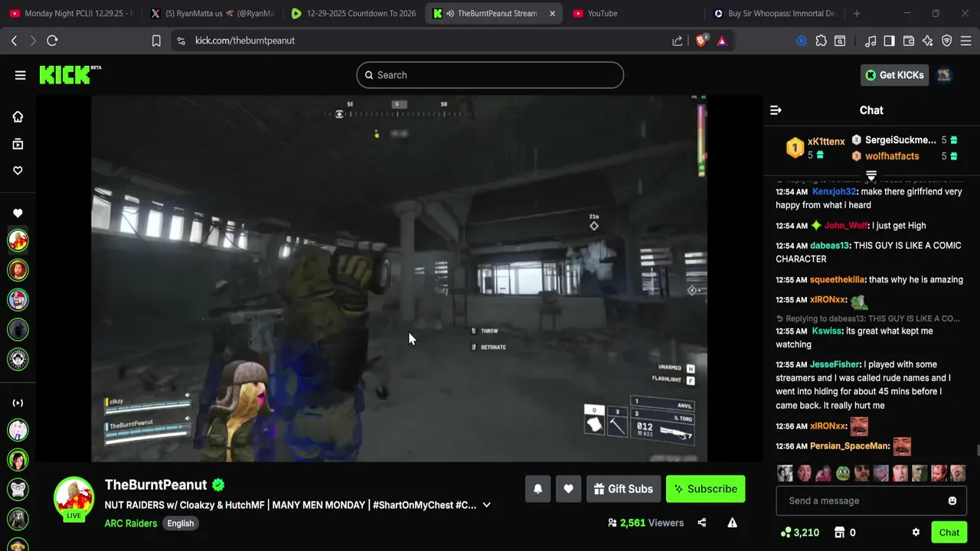980x551 pixels.
Task: Click notification bell for TheBurntPeanut
Action: tap(537, 489)
